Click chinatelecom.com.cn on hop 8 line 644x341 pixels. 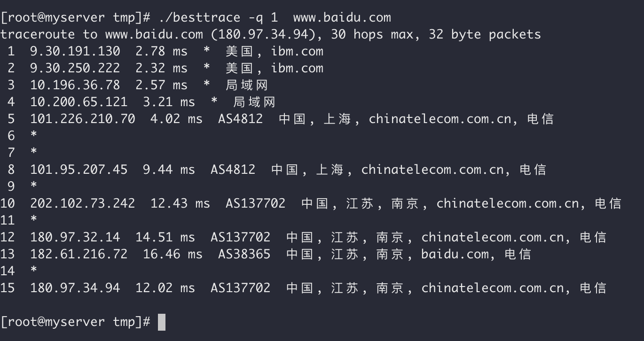click(x=432, y=170)
